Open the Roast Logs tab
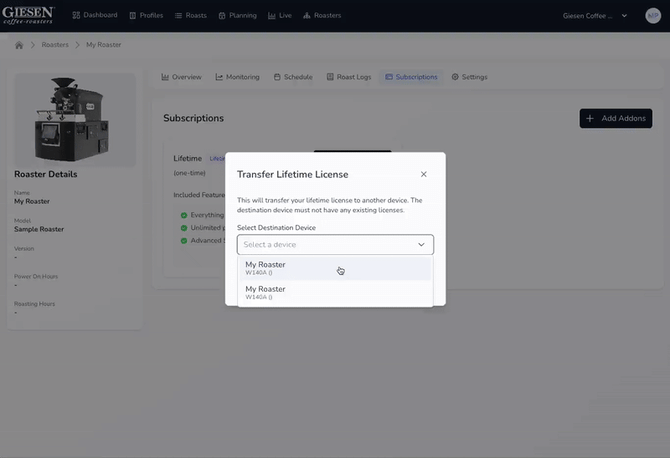The width and height of the screenshot is (670, 458). click(348, 77)
